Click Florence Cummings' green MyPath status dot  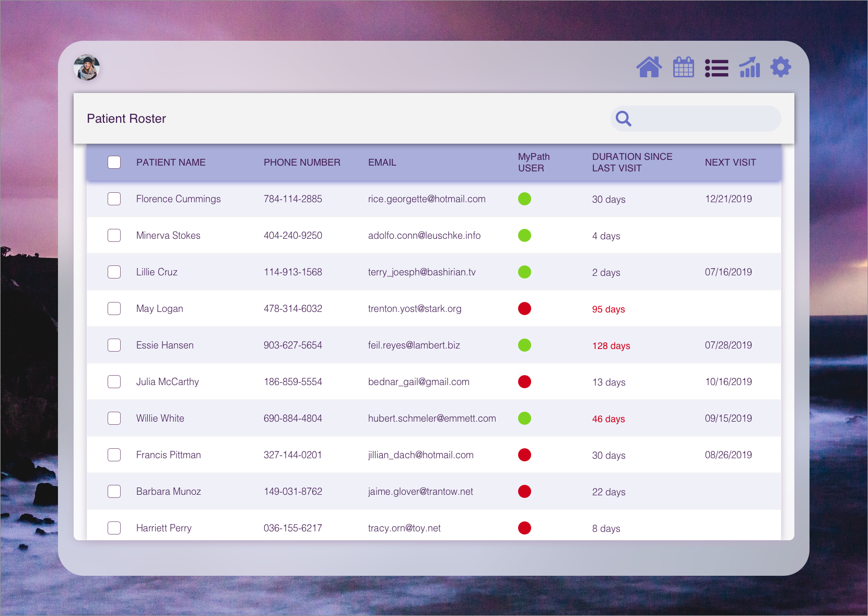[x=524, y=199]
